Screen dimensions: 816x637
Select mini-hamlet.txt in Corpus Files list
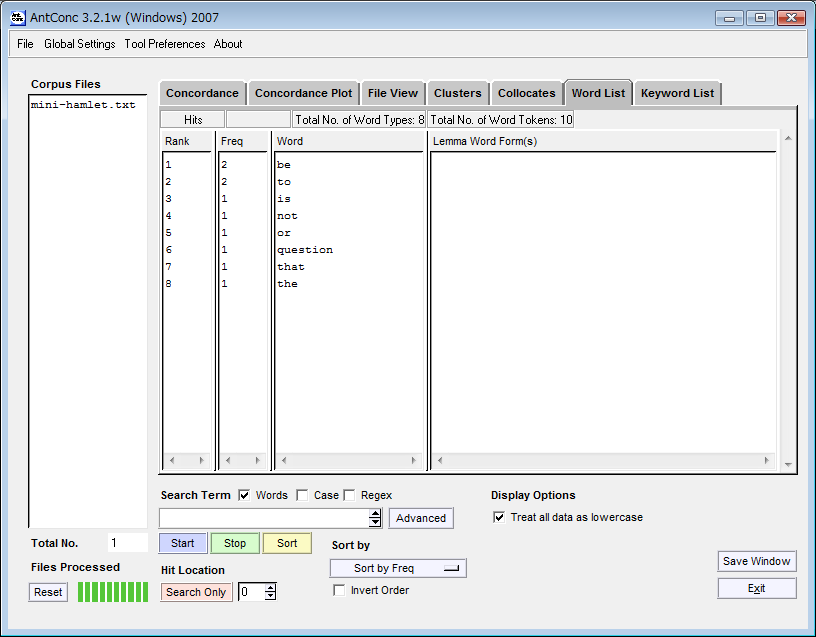tap(83, 105)
